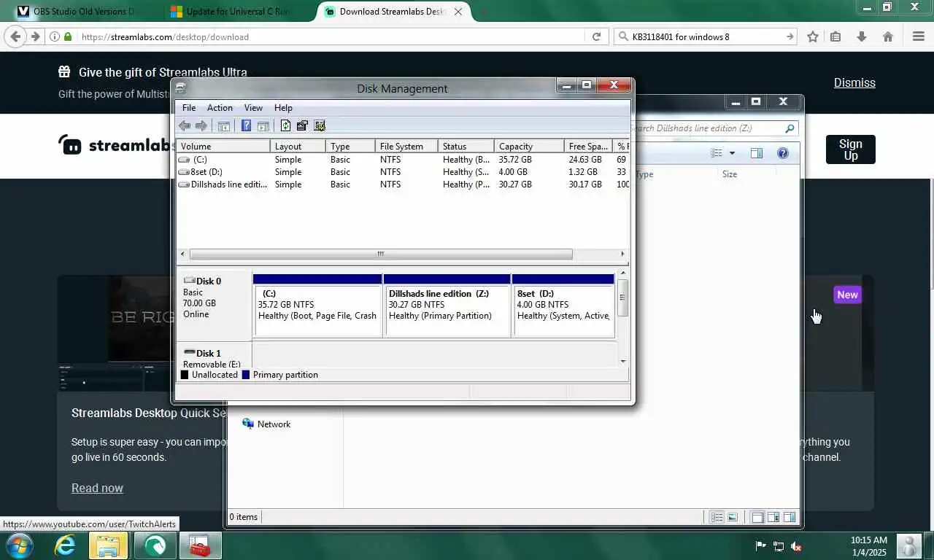Select the (C:) volume row in the list
The width and height of the screenshot is (934, 560).
coord(403,159)
